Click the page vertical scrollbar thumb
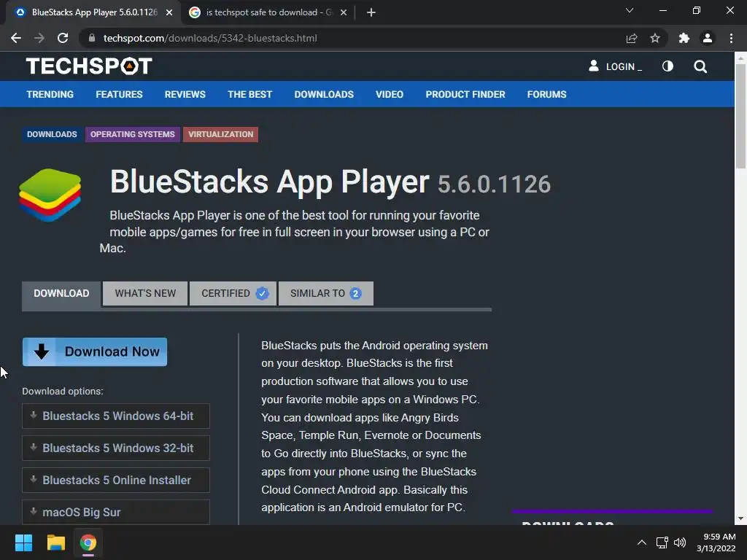The image size is (747, 560). point(740,116)
